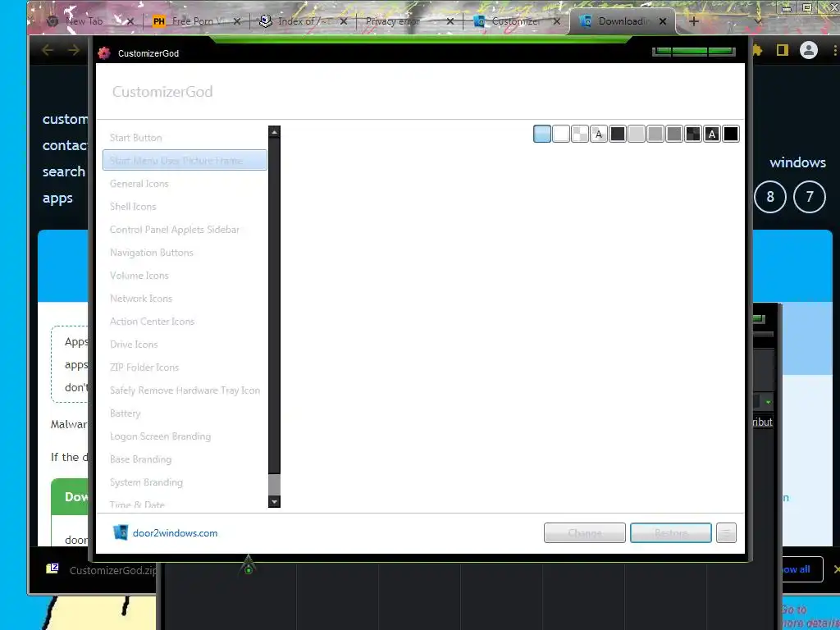The height and width of the screenshot is (630, 840).
Task: Open the hamburger menu beside Restore
Action: 726,533
